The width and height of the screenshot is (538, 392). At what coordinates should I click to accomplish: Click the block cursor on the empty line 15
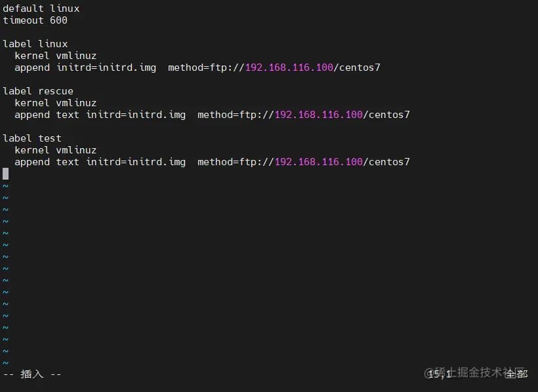tap(5, 174)
